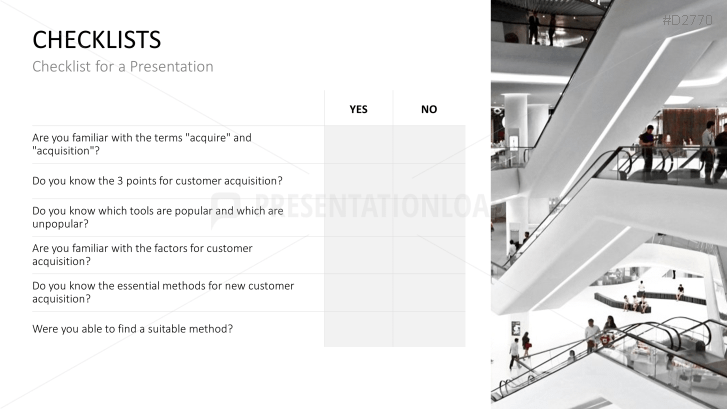Check YES for popular and unpopular tools
The image size is (727, 409).
pyautogui.click(x=358, y=217)
